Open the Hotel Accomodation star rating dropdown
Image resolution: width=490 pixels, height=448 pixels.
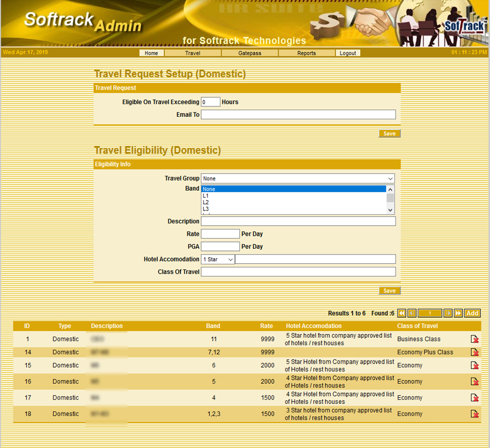click(x=217, y=259)
